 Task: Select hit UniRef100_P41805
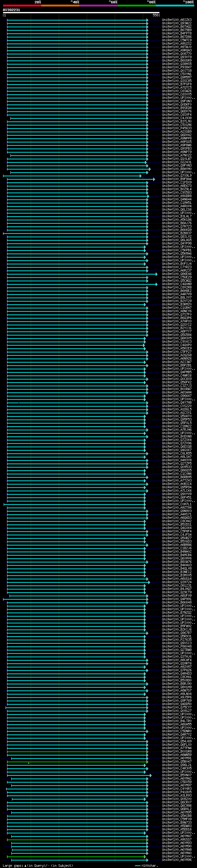[177, 792]
